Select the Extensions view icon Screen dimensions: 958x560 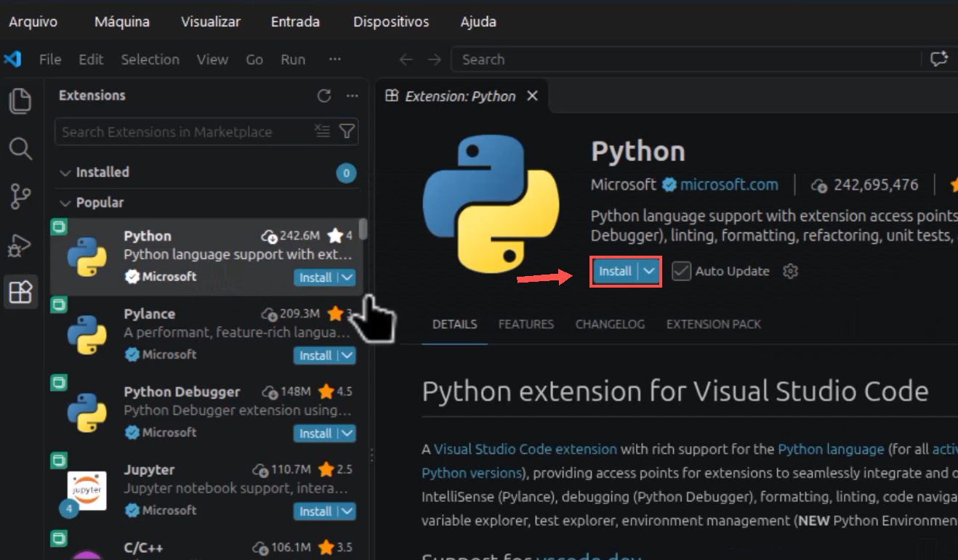[20, 292]
